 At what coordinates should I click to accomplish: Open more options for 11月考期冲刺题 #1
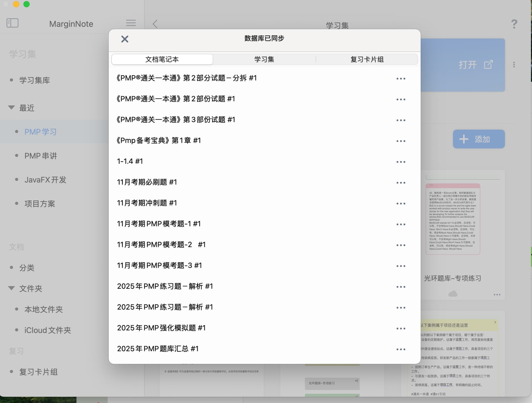401,204
